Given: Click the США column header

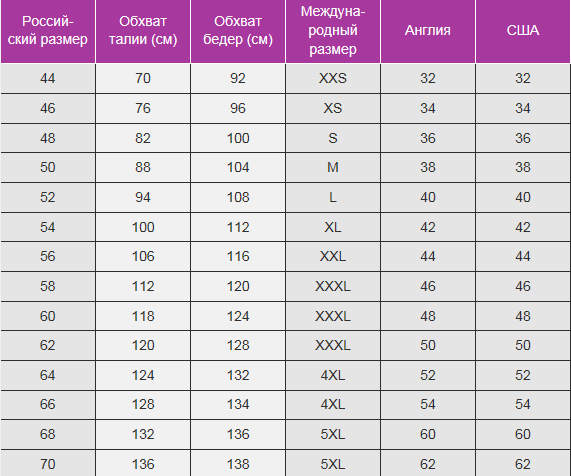Looking at the screenshot, I should point(523,31).
